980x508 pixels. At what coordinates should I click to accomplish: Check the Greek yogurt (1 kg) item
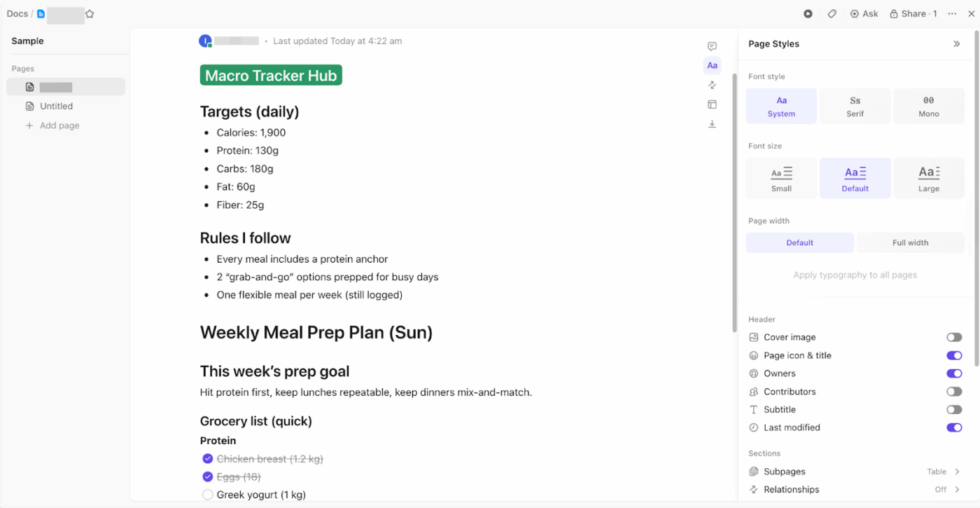tap(207, 495)
